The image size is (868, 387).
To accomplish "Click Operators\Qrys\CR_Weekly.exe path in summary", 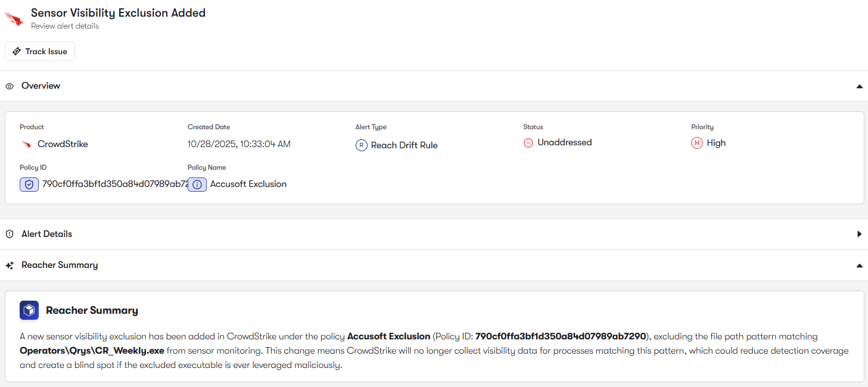I will (x=92, y=351).
